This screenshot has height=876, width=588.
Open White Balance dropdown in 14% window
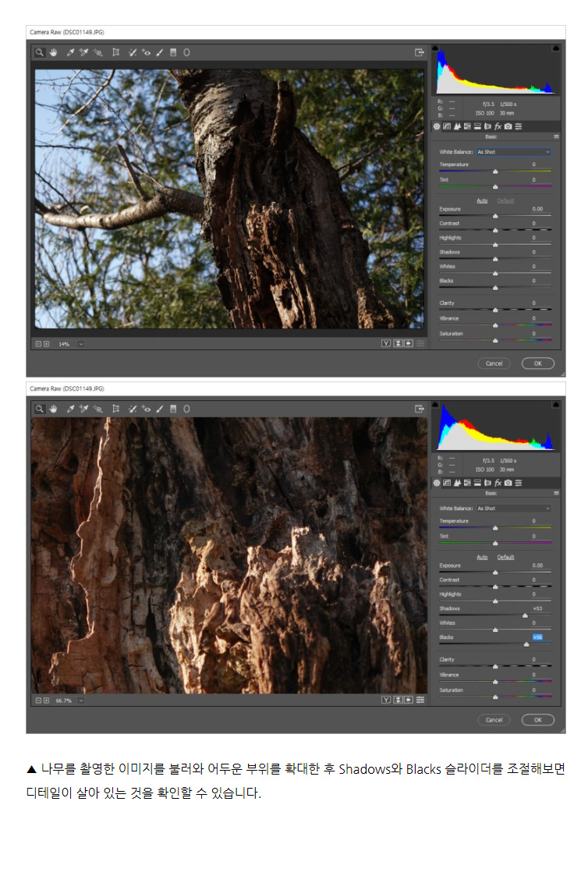[514, 152]
